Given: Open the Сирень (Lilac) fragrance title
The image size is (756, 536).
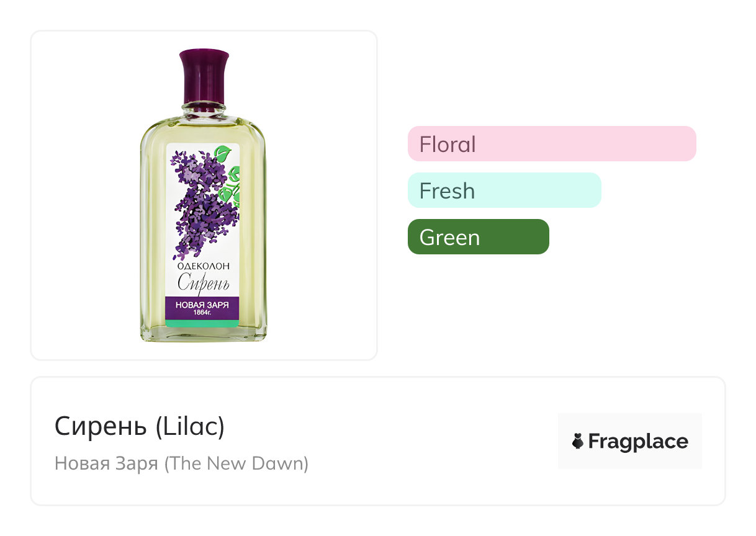Looking at the screenshot, I should tap(140, 426).
